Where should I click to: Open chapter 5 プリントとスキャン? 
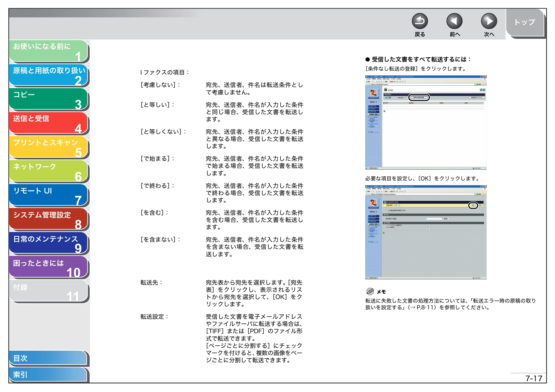click(49, 147)
